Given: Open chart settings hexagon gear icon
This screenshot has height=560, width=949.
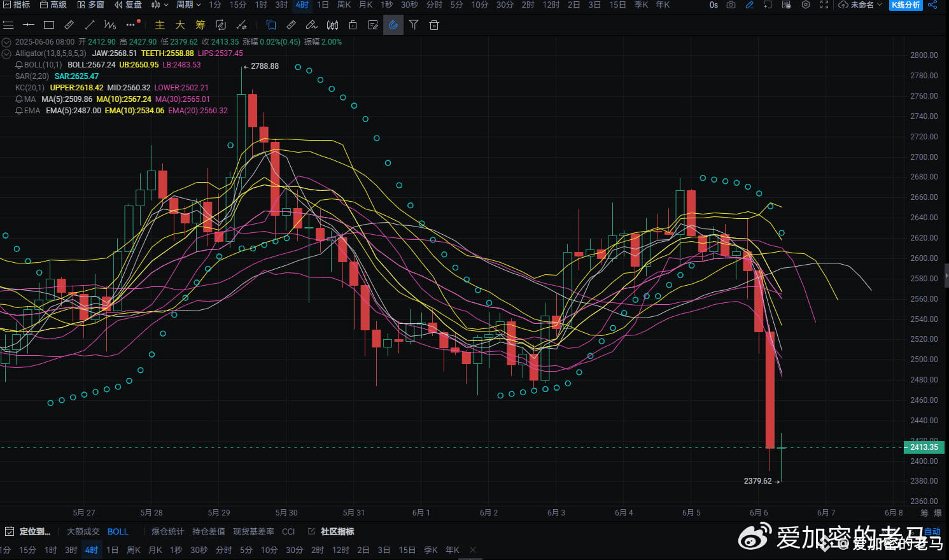Looking at the screenshot, I should click(x=806, y=4).
